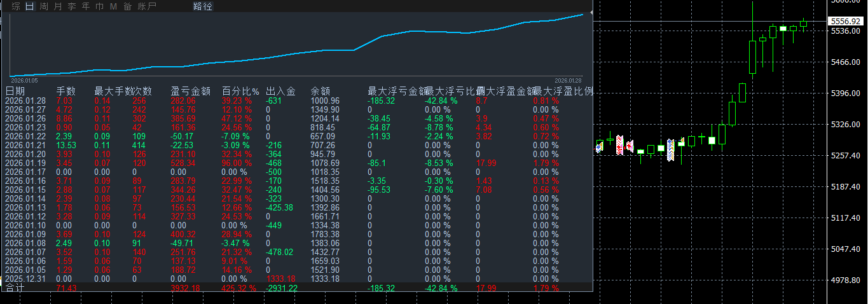Click the small arrow at panel's top-right corner
This screenshot has width=868, height=304.
[x=592, y=12]
